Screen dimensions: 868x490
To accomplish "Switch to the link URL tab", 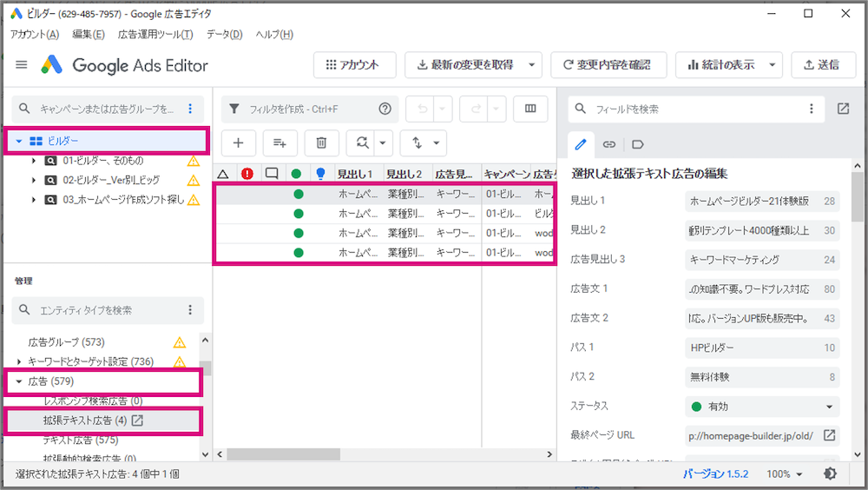I will 609,145.
